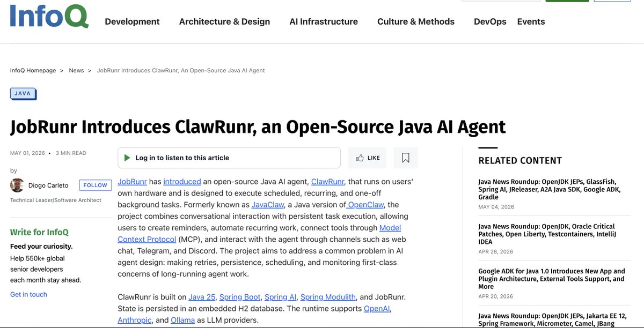Click the 'Feed your curiosity.' text

[x=41, y=247]
